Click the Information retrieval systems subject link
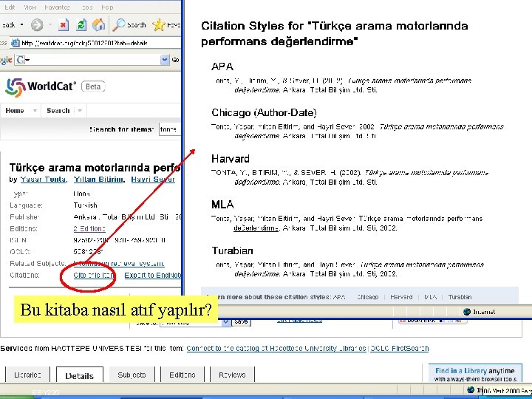The image size is (532, 399). coord(119,263)
